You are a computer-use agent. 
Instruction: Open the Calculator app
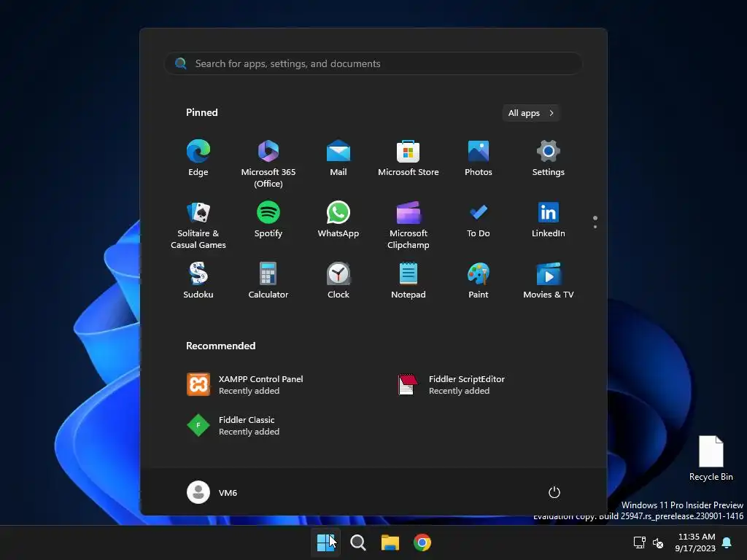268,281
